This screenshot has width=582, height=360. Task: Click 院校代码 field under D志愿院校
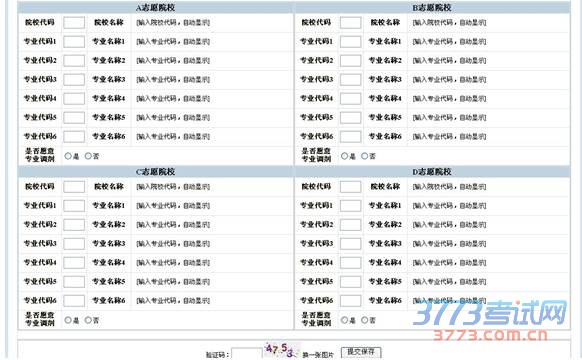(x=350, y=187)
